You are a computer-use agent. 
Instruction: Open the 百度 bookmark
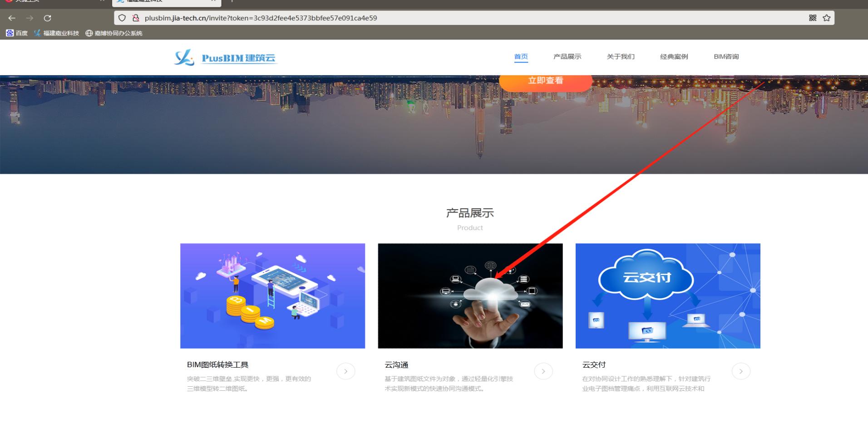click(x=17, y=33)
